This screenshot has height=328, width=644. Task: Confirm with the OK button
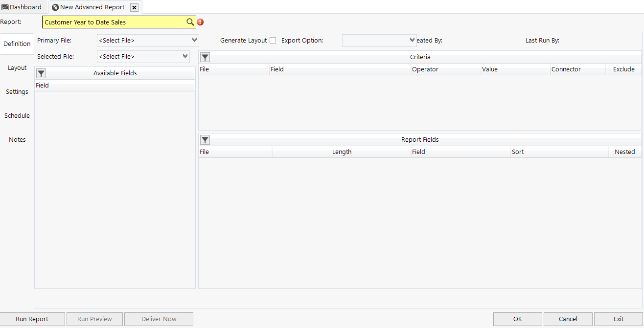coord(517,319)
